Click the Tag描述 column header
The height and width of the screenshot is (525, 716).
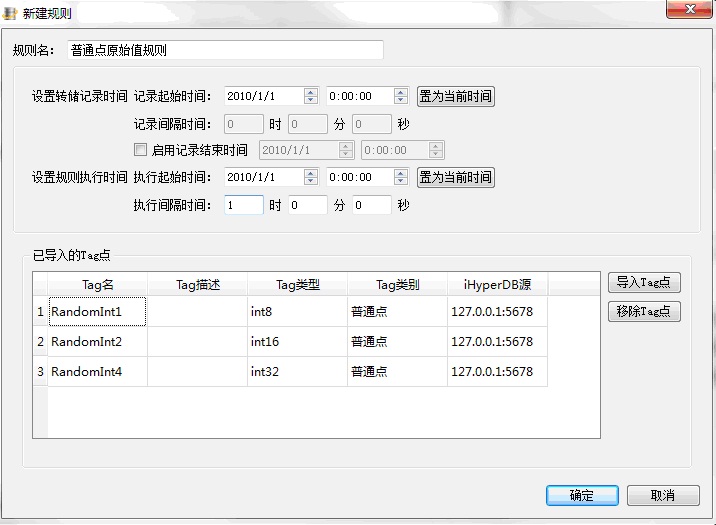tap(197, 284)
